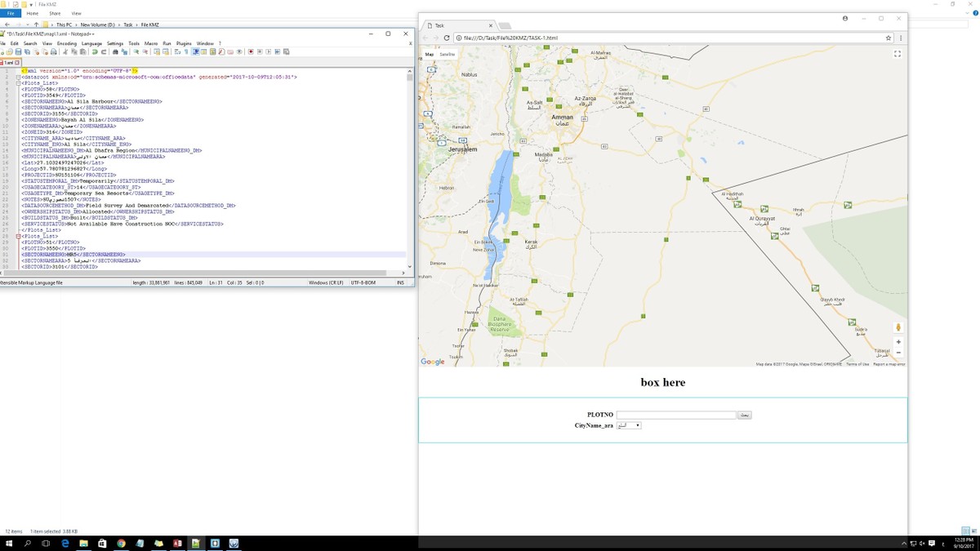Open the Terms of Use map link
980x551 pixels.
[857, 364]
